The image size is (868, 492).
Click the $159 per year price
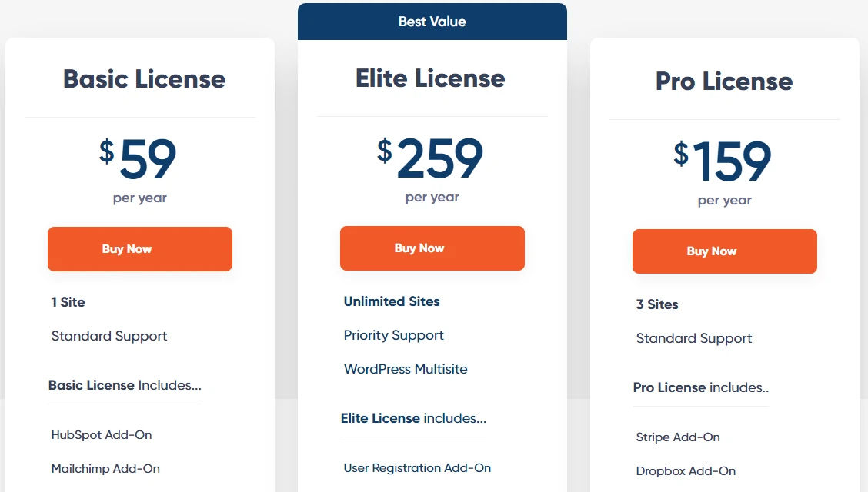(x=723, y=173)
